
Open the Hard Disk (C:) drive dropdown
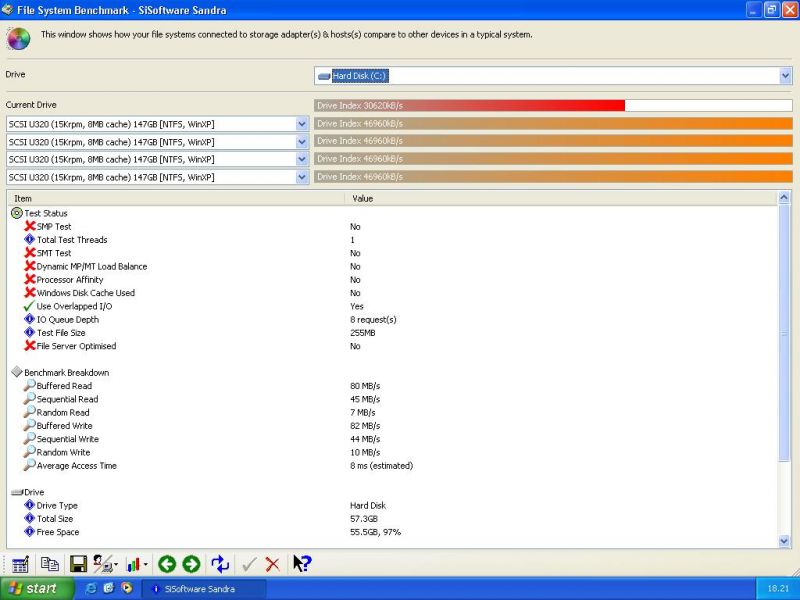tap(785, 76)
